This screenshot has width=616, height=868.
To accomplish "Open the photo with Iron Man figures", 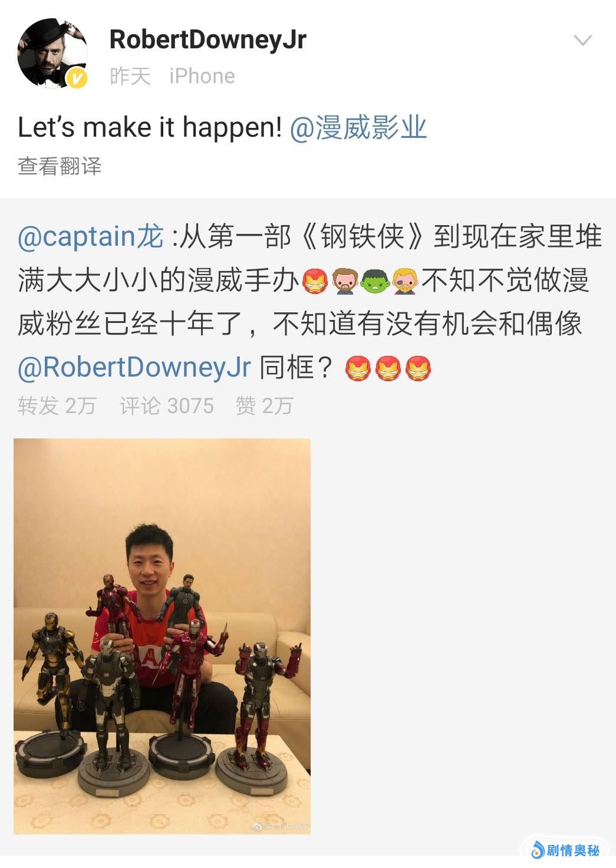I will 162,636.
